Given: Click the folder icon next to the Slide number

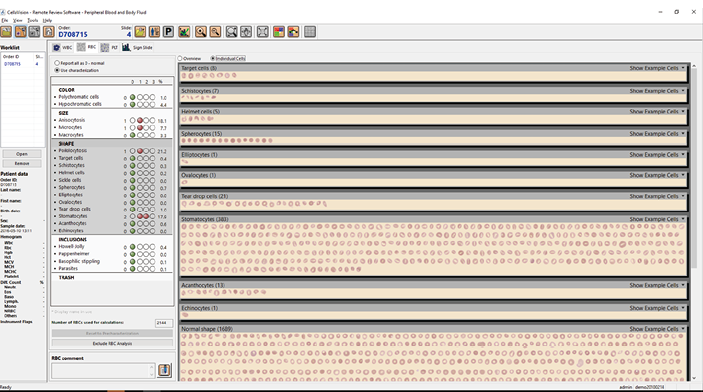Looking at the screenshot, I should tap(140, 31).
